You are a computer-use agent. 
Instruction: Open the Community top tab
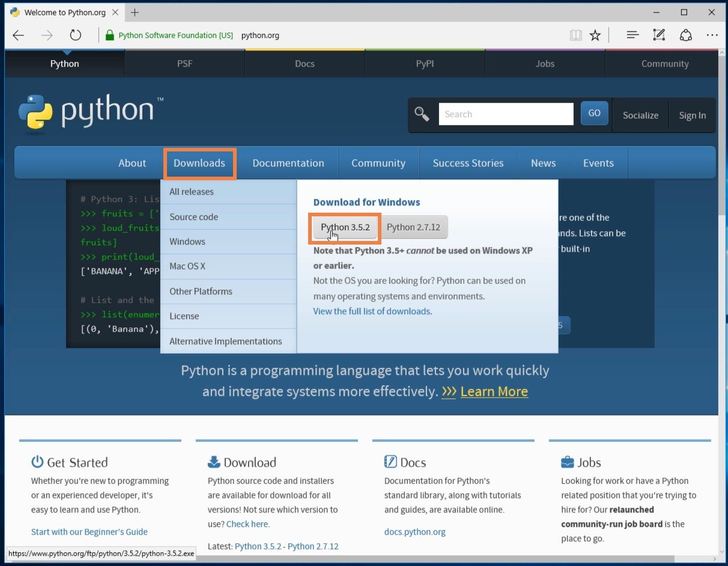coord(665,64)
